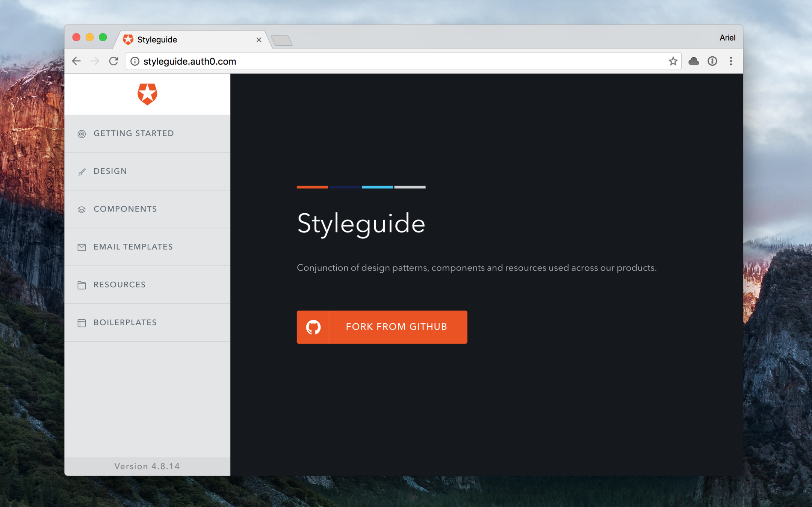The height and width of the screenshot is (507, 812).
Task: Open the Components menu item
Action: [125, 209]
